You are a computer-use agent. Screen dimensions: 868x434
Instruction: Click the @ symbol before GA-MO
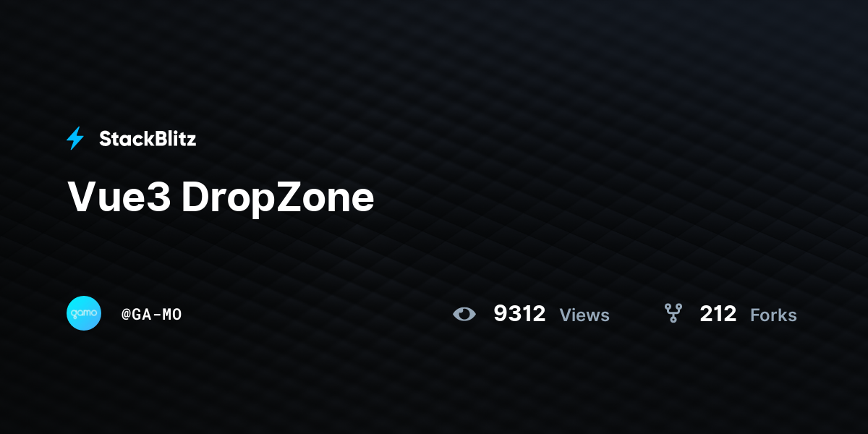[126, 315]
